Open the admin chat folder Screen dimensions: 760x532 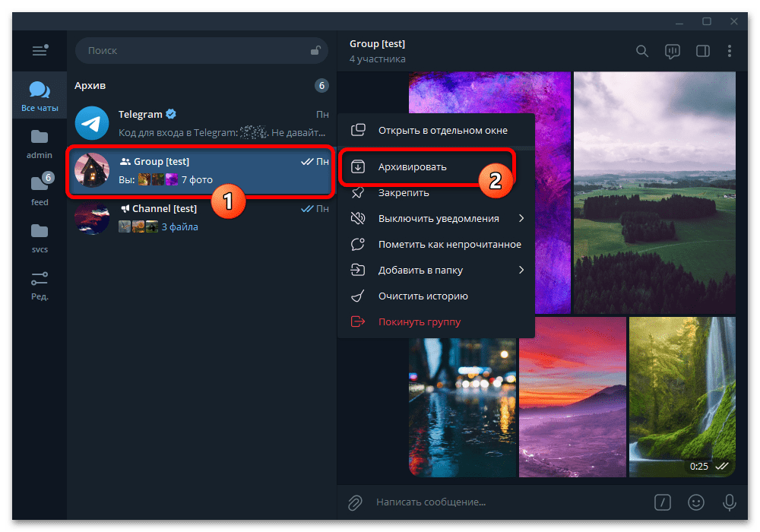(x=40, y=144)
